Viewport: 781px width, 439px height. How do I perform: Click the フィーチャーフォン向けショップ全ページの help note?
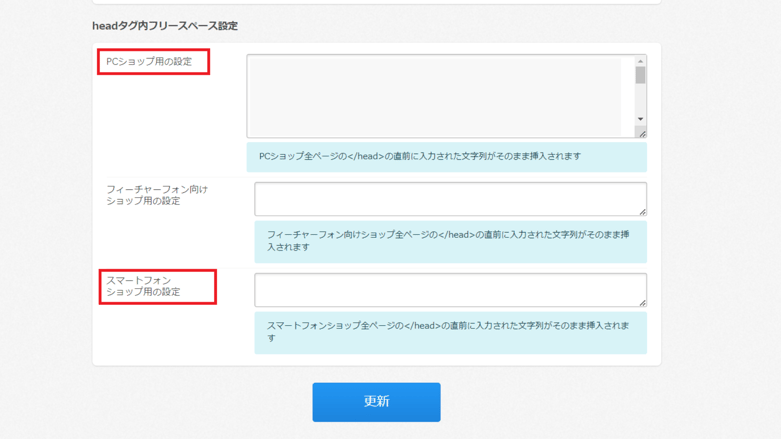[450, 242]
